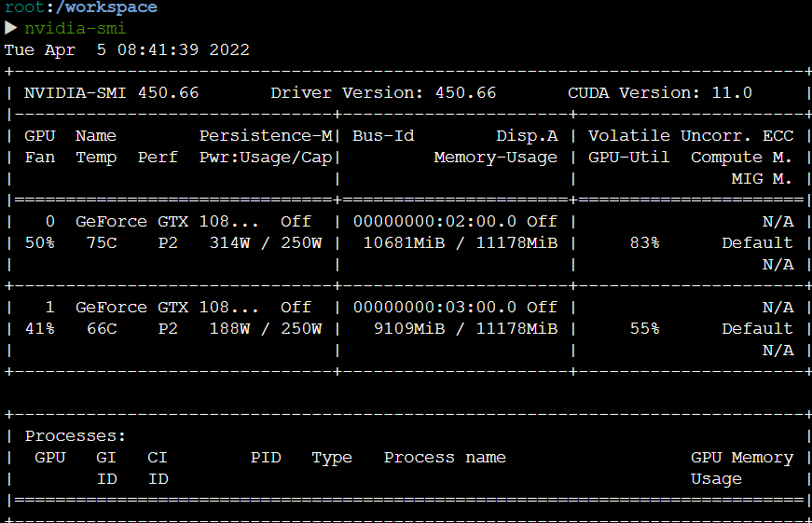Click the 188W / 250W power reading
Image resolution: width=812 pixels, height=523 pixels.
click(x=266, y=329)
